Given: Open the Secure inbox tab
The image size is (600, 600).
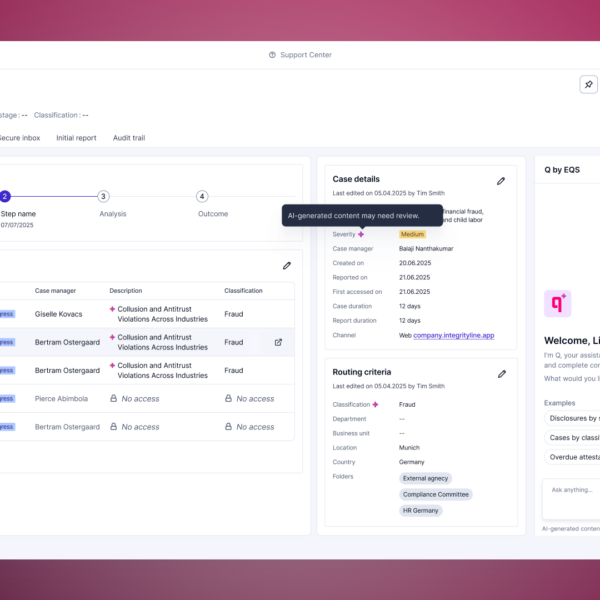Looking at the screenshot, I should (x=19, y=138).
